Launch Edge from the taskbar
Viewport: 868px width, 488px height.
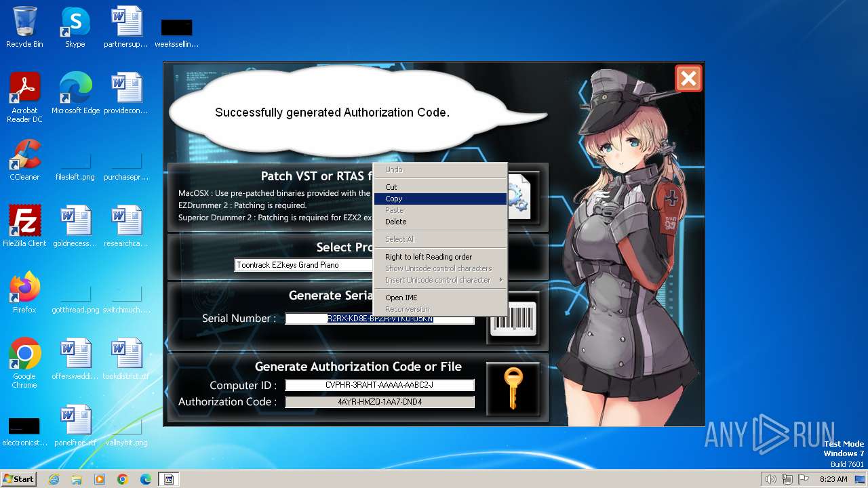pyautogui.click(x=146, y=479)
